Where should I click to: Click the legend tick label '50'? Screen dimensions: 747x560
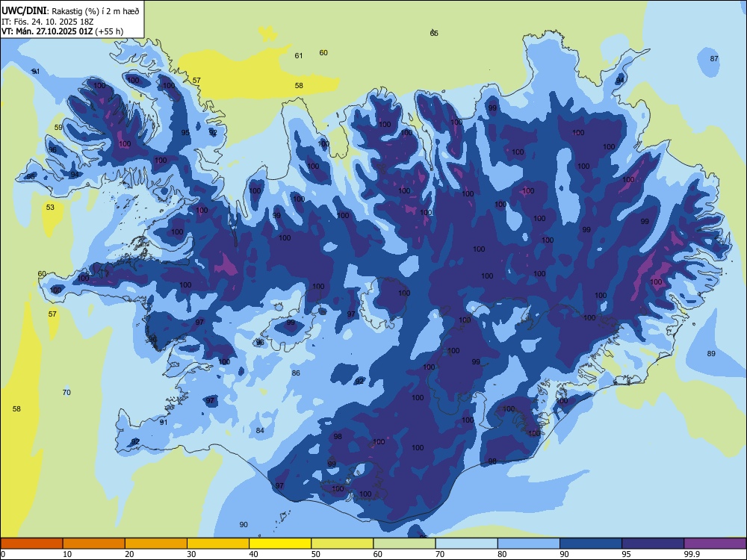pos(315,554)
